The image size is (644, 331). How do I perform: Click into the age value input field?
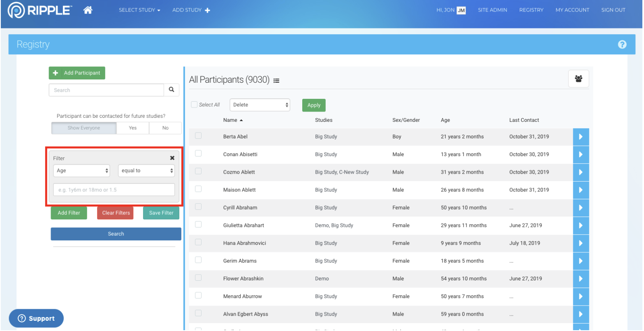tap(114, 190)
